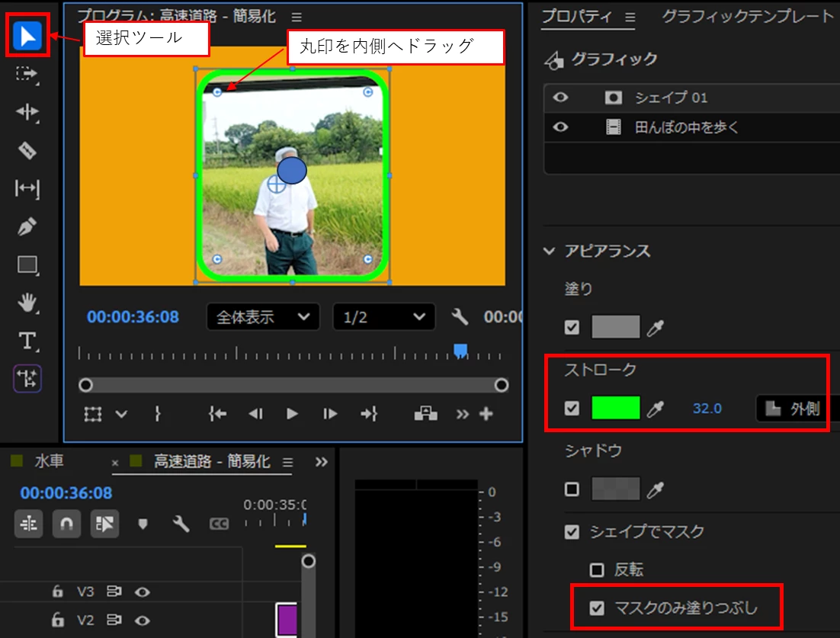Viewport: 840px width, 638px height.
Task: Open safe margins dropdown arrow
Action: [x=122, y=414]
